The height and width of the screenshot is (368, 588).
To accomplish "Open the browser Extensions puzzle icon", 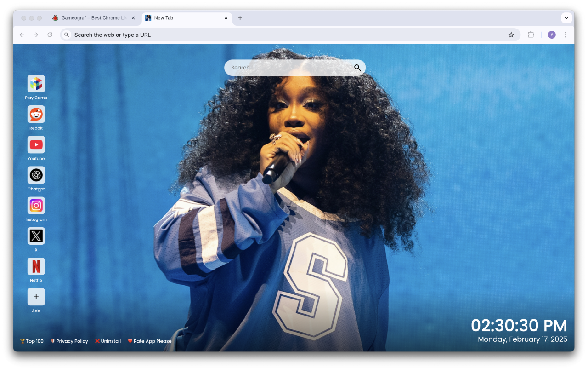I will coord(531,34).
